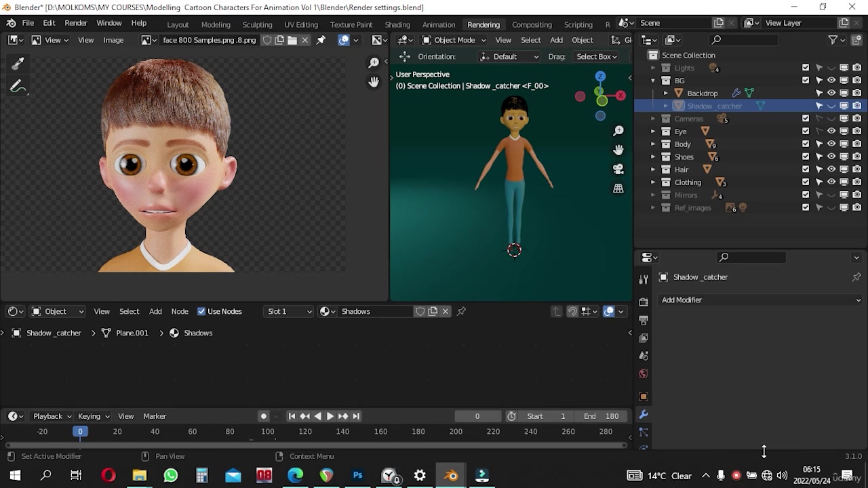Screen dimensions: 868x488
Task: Open the Render menu
Action: [76, 23]
